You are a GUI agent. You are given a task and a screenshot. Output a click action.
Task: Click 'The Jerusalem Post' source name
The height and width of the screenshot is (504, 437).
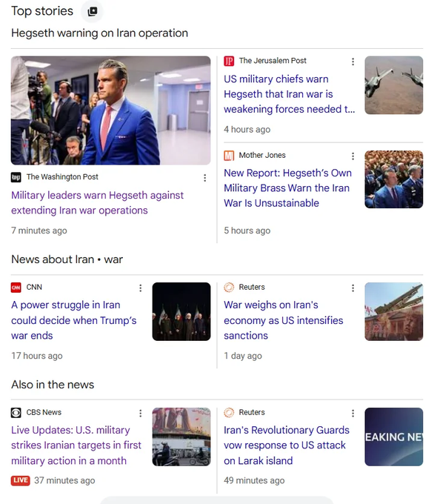[273, 61]
